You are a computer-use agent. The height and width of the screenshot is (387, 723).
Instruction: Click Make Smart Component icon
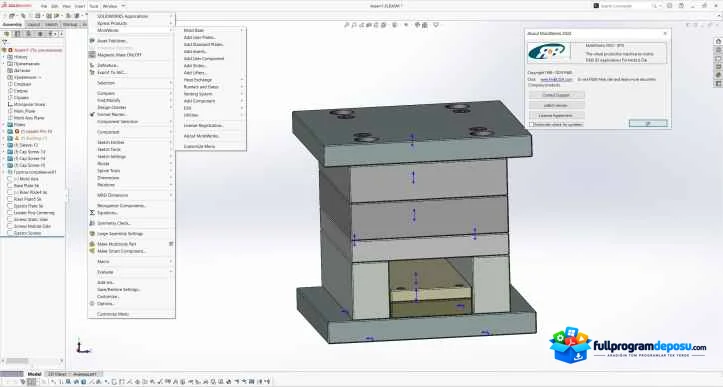click(x=92, y=251)
